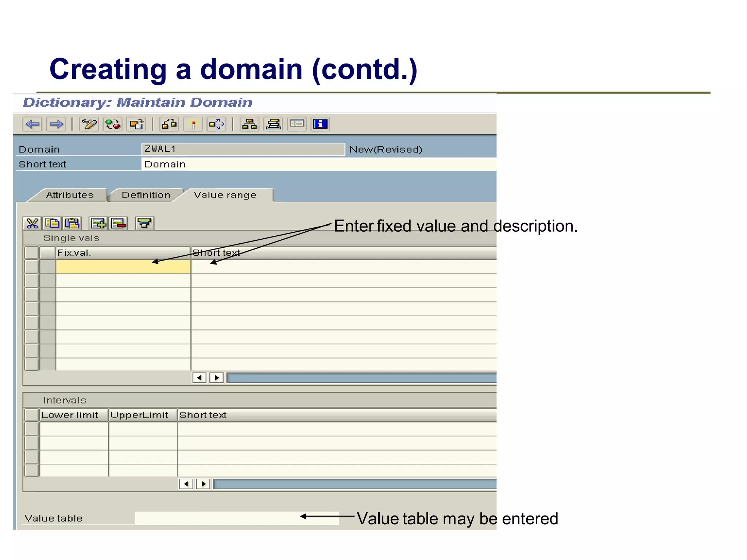Viewport: 747px width, 560px height.
Task: Select the first row in Single vals
Action: click(x=32, y=267)
